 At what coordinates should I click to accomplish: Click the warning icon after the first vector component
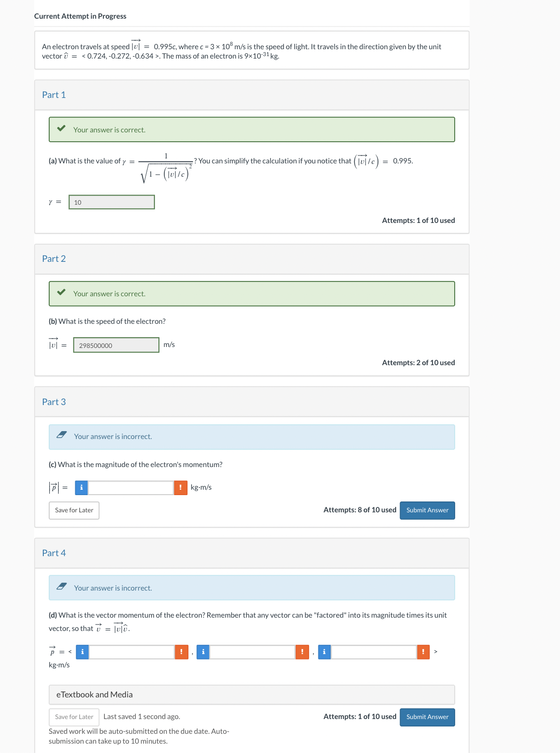(181, 652)
